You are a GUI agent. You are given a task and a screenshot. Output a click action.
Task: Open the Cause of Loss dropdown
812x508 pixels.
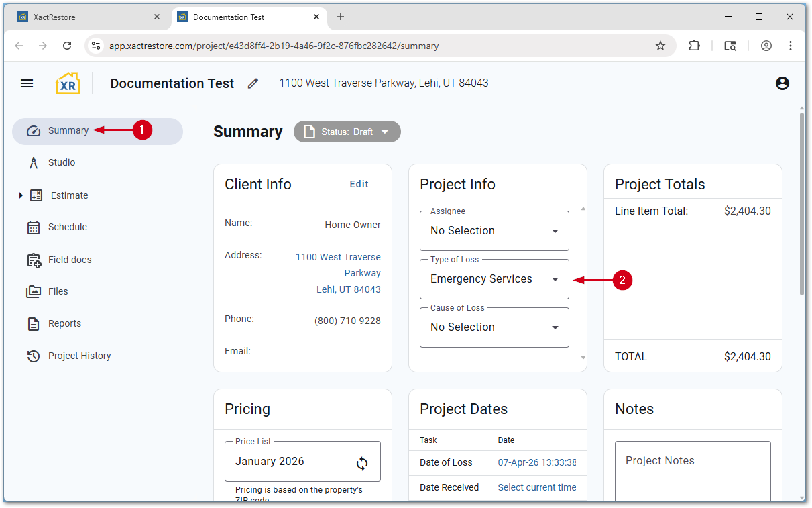point(494,327)
